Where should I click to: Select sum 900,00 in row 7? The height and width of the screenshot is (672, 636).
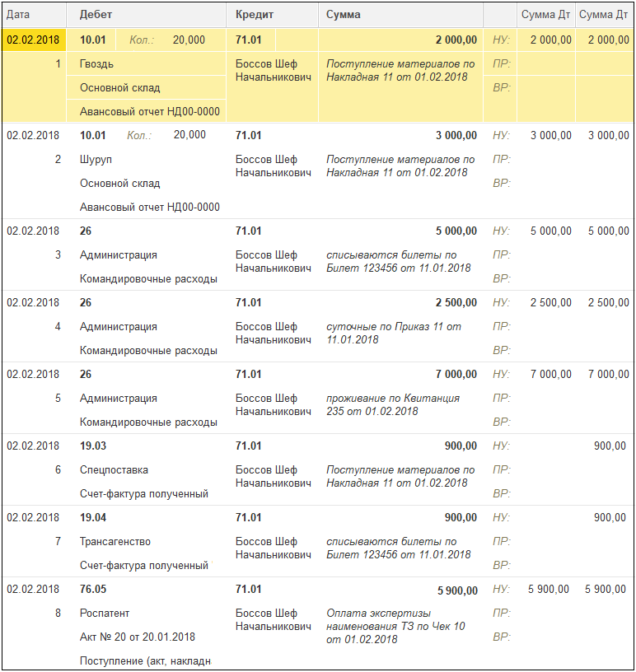pyautogui.click(x=461, y=517)
